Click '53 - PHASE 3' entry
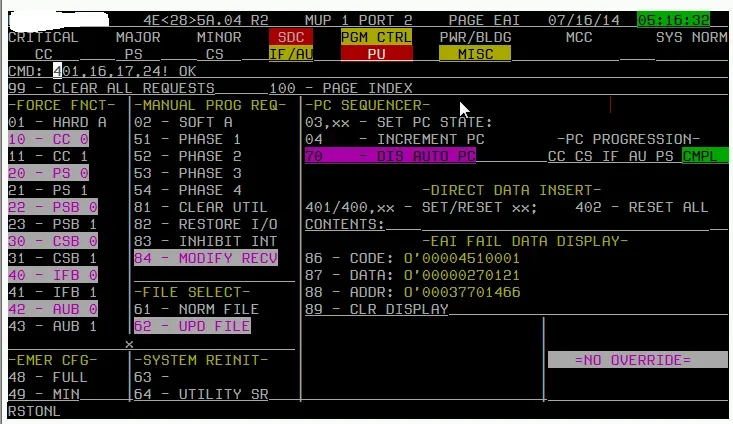Image resolution: width=733 pixels, height=424 pixels. pos(188,173)
